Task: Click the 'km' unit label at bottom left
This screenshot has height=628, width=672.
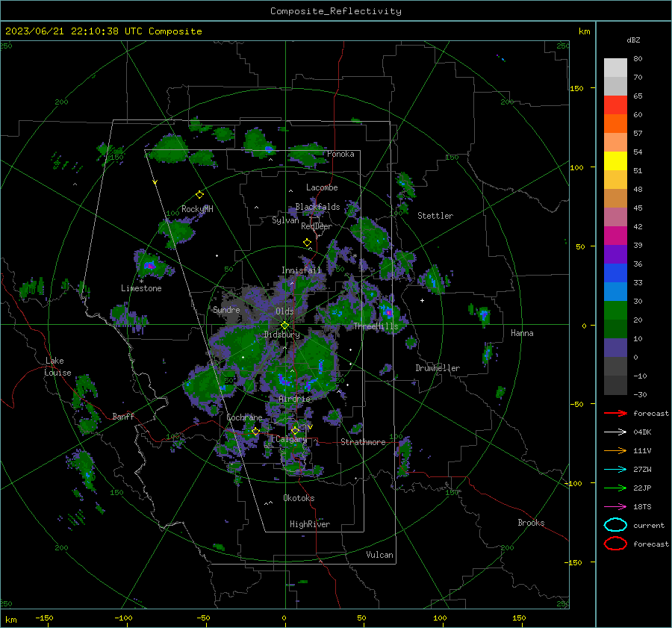Action: (x=10, y=620)
